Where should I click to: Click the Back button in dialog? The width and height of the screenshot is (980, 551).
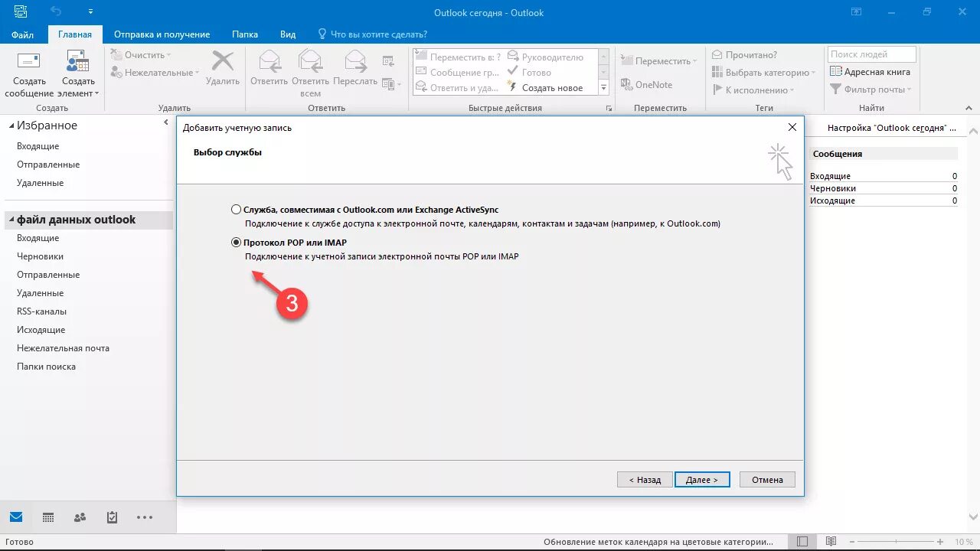click(645, 480)
